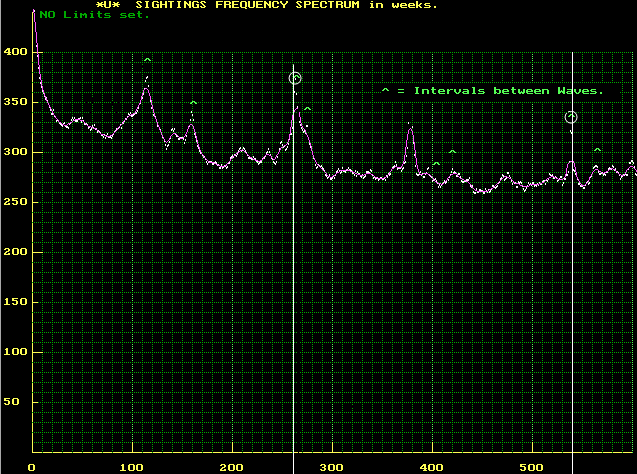637x474 pixels.
Task: Click the 100 label on the horizontal axis
Action: [x=132, y=467]
